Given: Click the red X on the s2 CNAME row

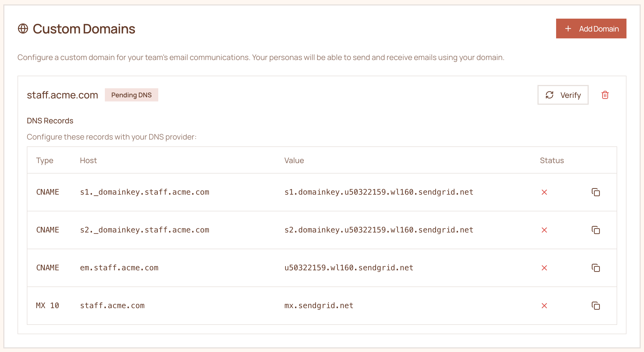Looking at the screenshot, I should pyautogui.click(x=544, y=230).
